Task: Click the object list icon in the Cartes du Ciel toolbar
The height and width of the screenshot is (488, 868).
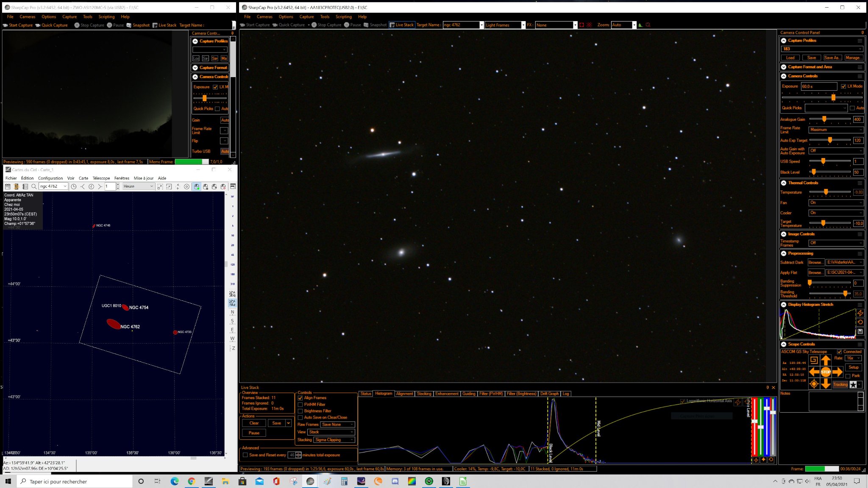Action: (x=25, y=186)
